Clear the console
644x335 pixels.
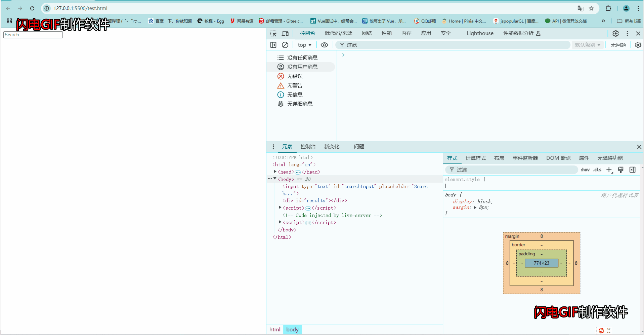coord(285,45)
